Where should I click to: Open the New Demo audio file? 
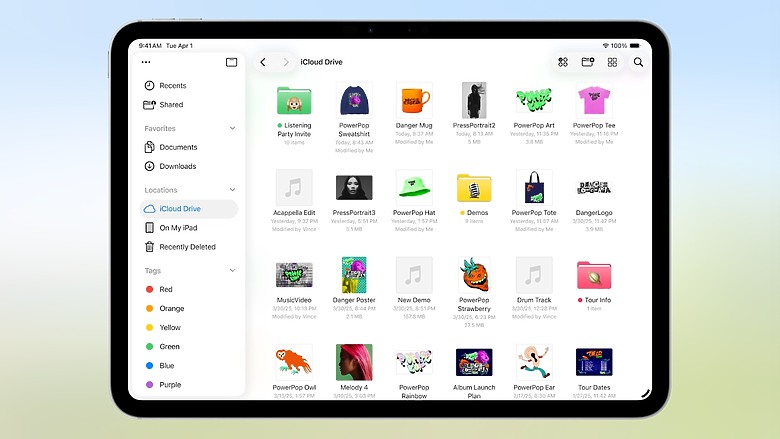414,275
